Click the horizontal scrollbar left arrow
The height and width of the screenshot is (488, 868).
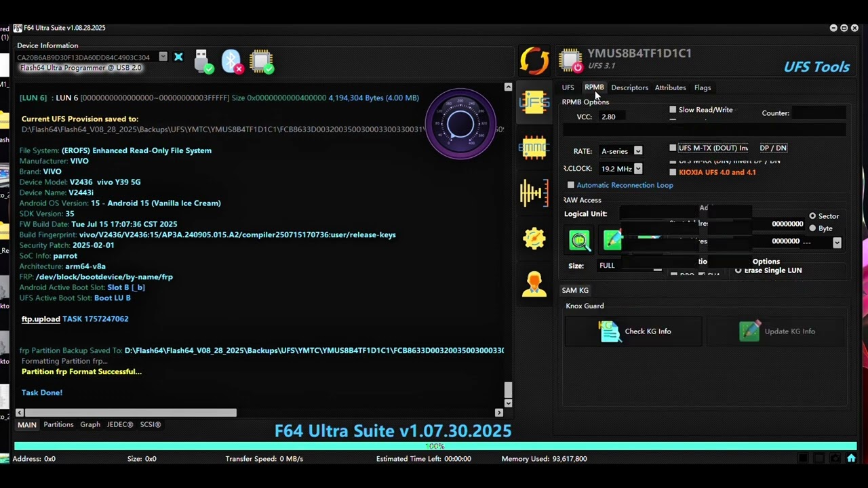20,412
